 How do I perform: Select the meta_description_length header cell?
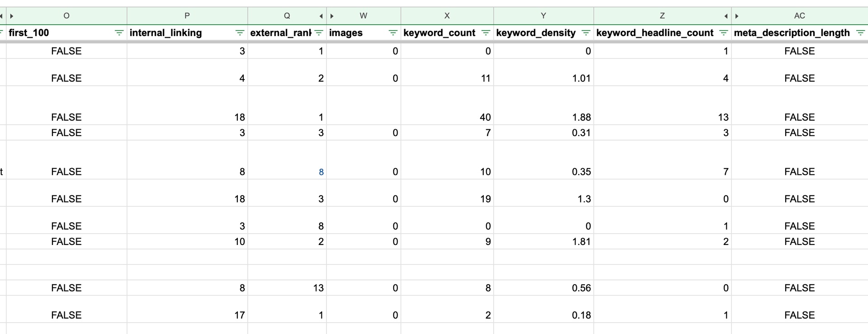799,33
